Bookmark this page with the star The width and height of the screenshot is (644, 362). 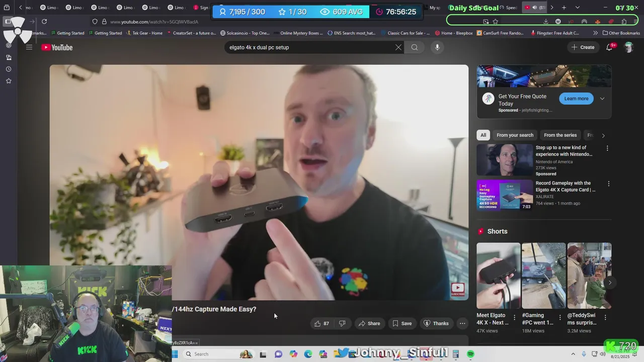coord(496,22)
